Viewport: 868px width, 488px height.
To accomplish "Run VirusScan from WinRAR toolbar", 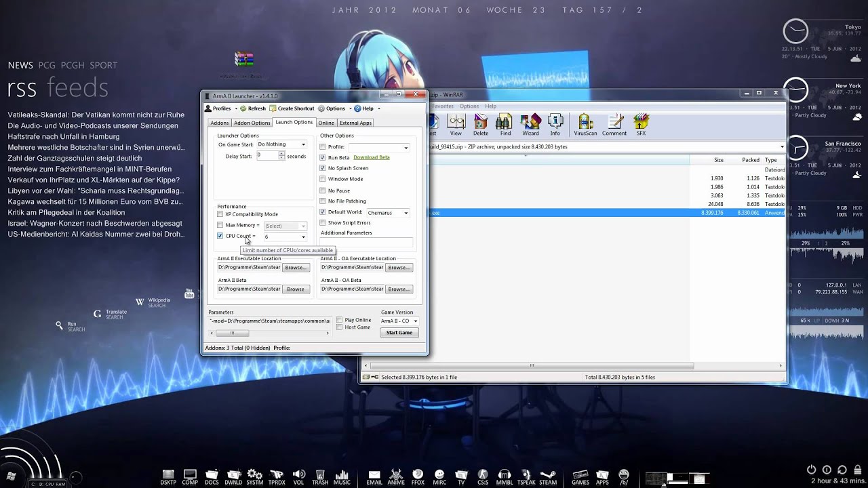I will [x=585, y=124].
